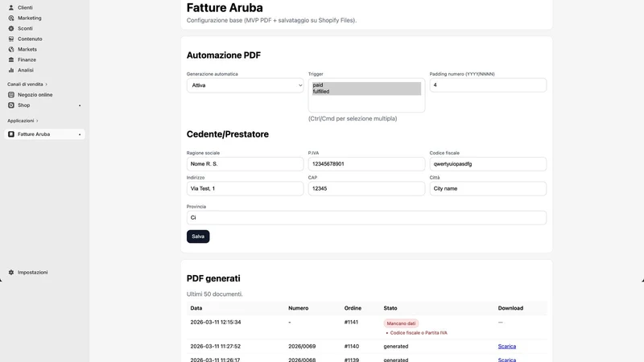Click date 2026-03-11 12:15:34

[x=215, y=323]
